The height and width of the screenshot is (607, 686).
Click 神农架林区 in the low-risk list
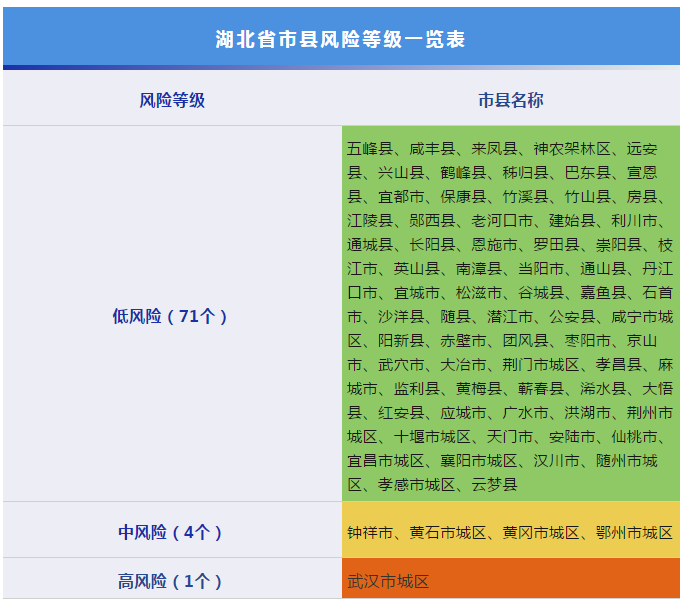pyautogui.click(x=572, y=149)
